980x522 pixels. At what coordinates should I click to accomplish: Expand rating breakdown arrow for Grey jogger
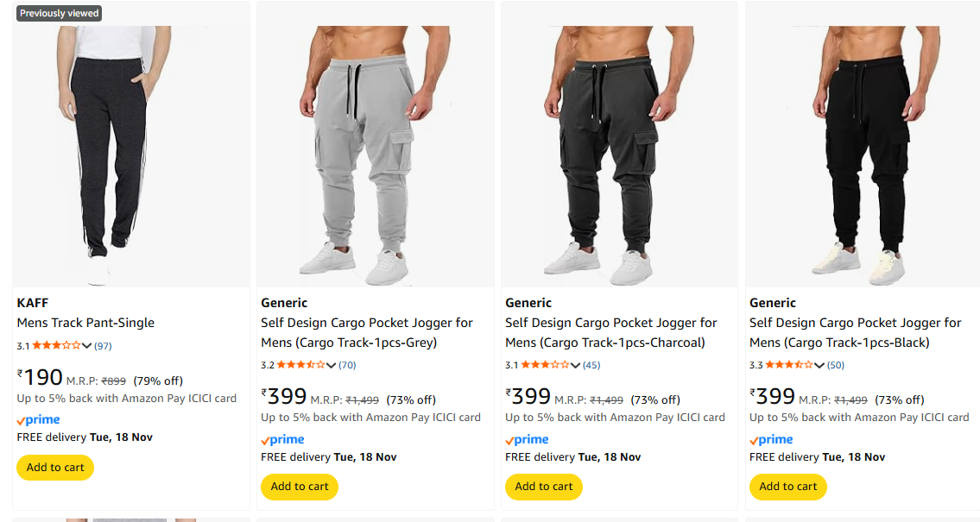pos(332,367)
